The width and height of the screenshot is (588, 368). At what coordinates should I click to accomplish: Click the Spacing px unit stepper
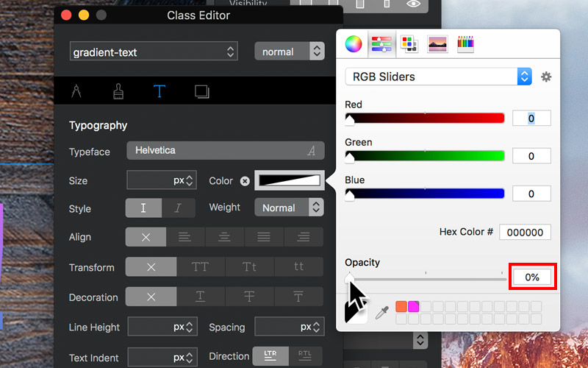point(316,327)
